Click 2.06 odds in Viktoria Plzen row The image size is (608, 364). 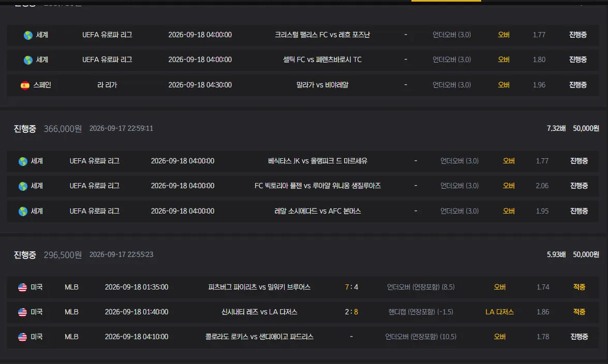542,186
